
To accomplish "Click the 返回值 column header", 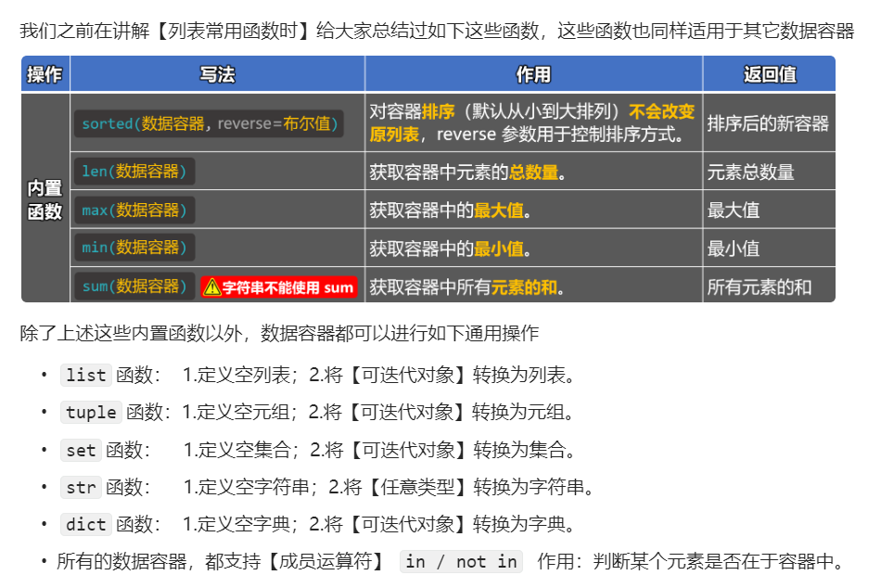I will tap(769, 74).
